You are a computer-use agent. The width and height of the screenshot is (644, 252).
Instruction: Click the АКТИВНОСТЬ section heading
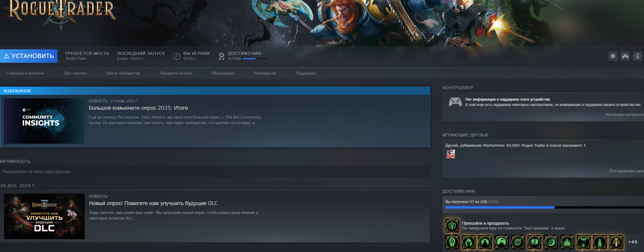[15, 161]
